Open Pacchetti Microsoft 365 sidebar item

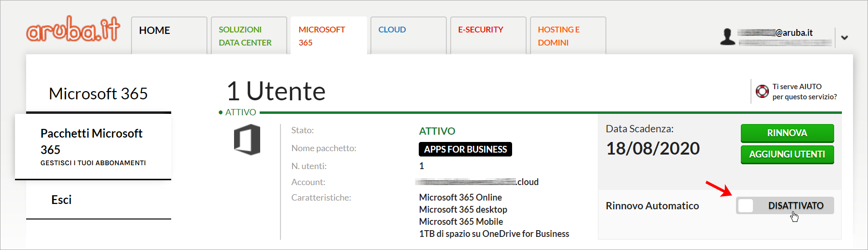pyautogui.click(x=93, y=147)
